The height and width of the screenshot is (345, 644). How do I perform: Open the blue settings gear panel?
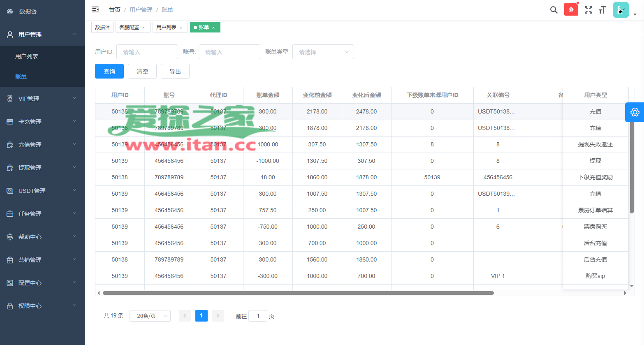(635, 112)
